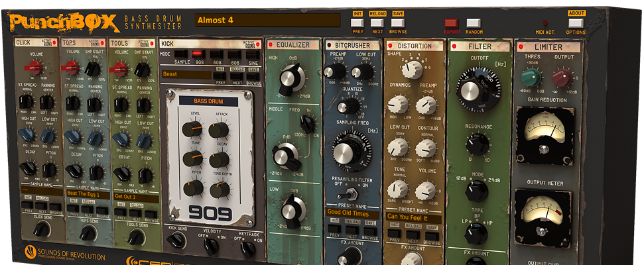Screen dimensions: 644x265
Task: Click the Keytrack off/on switch knob
Action: [x=248, y=249]
